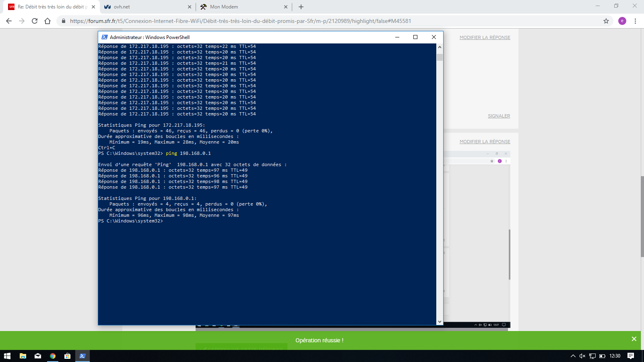Open the Chrome three-dot menu

pyautogui.click(x=635, y=21)
